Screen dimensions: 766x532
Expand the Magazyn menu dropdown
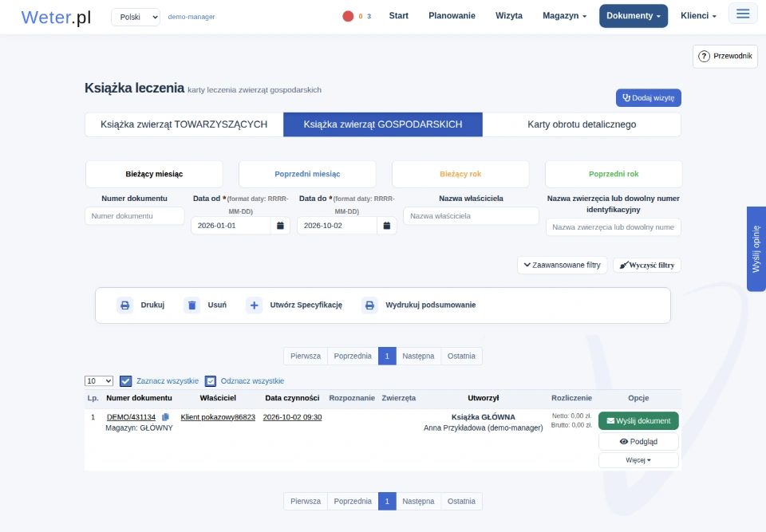[564, 16]
